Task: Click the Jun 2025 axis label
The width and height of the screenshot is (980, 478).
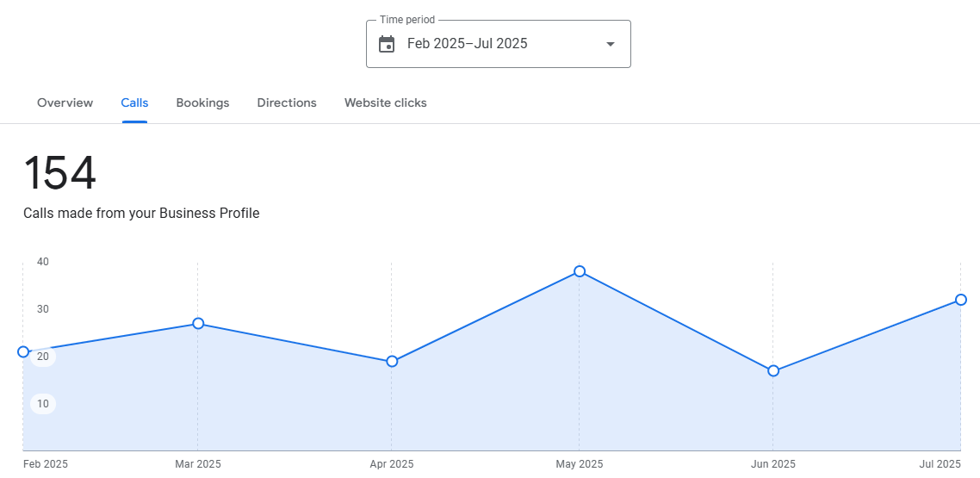Action: (x=773, y=464)
